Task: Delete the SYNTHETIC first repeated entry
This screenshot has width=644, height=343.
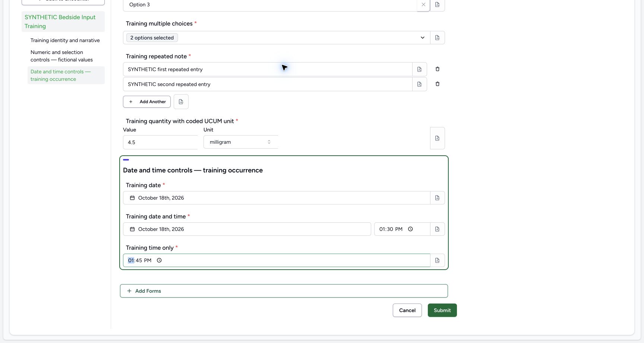Action: [438, 69]
